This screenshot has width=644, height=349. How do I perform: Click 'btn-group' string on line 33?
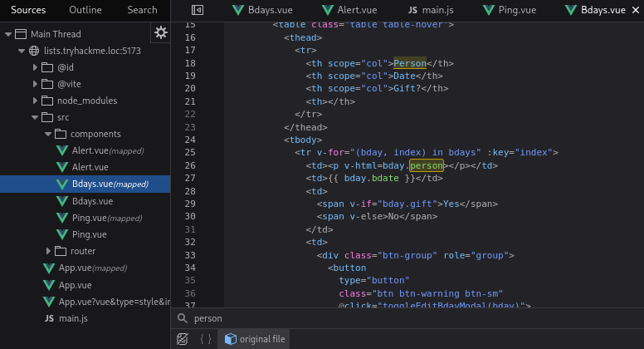click(x=407, y=255)
